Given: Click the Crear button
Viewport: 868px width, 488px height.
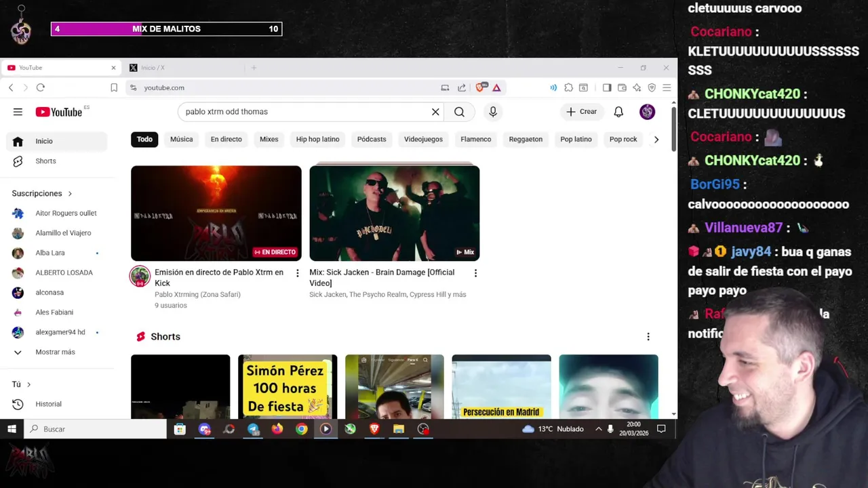Looking at the screenshot, I should [582, 112].
